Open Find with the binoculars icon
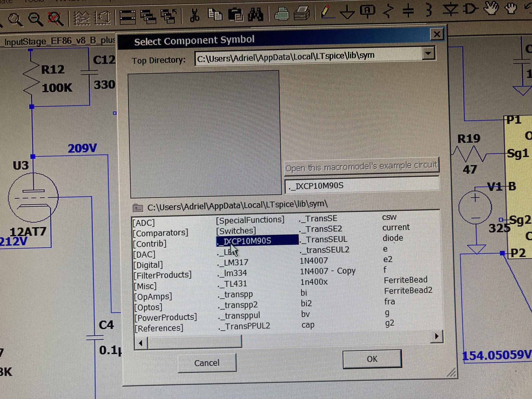Screen dimensions: 532x399 [x=256, y=14]
